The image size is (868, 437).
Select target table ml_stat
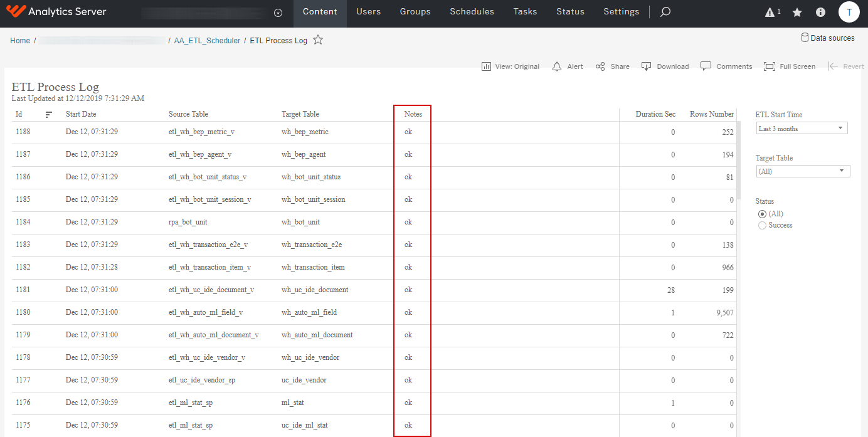[293, 403]
